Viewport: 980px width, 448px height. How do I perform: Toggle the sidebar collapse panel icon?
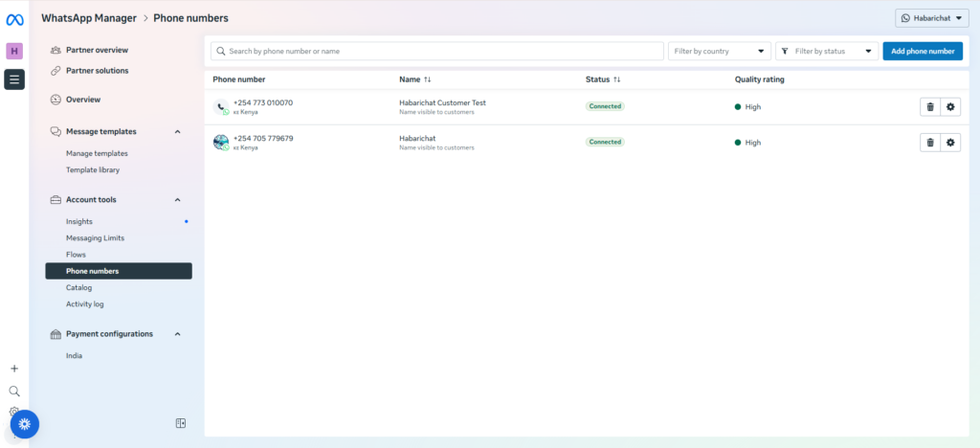(181, 423)
